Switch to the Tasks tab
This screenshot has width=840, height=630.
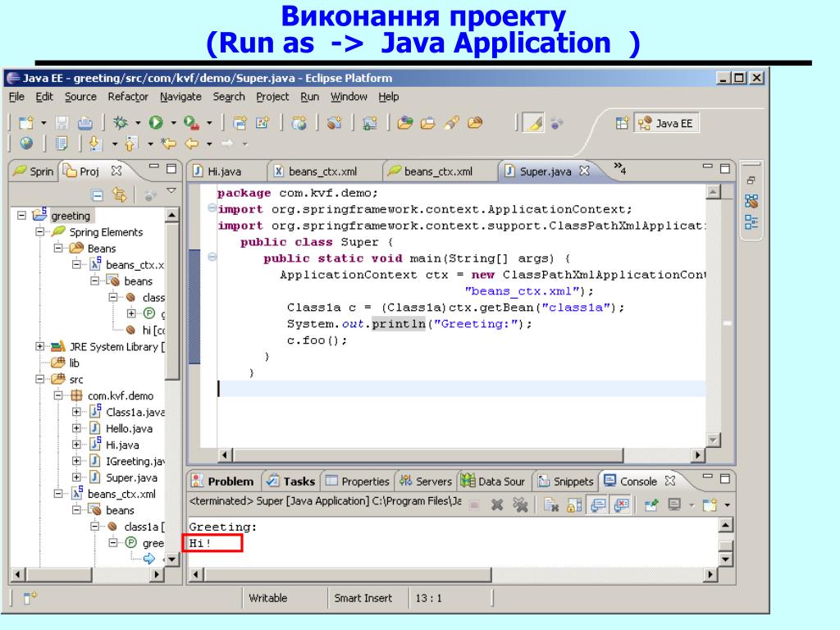click(x=291, y=481)
